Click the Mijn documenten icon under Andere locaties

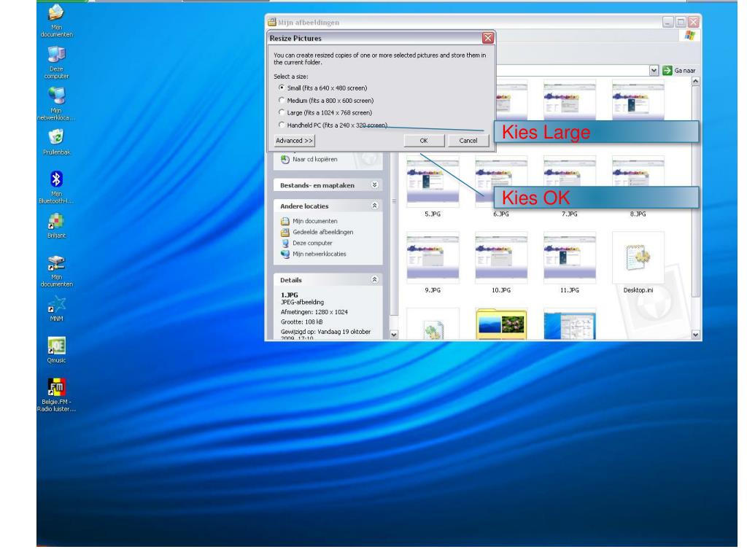(x=285, y=221)
